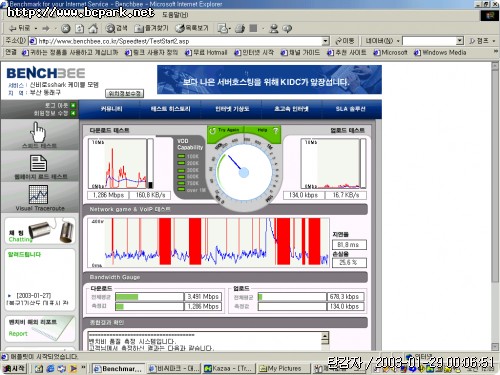Open the 검색 (Search) toolbar button
The height and width of the screenshot is (375, 500).
pos(117,28)
